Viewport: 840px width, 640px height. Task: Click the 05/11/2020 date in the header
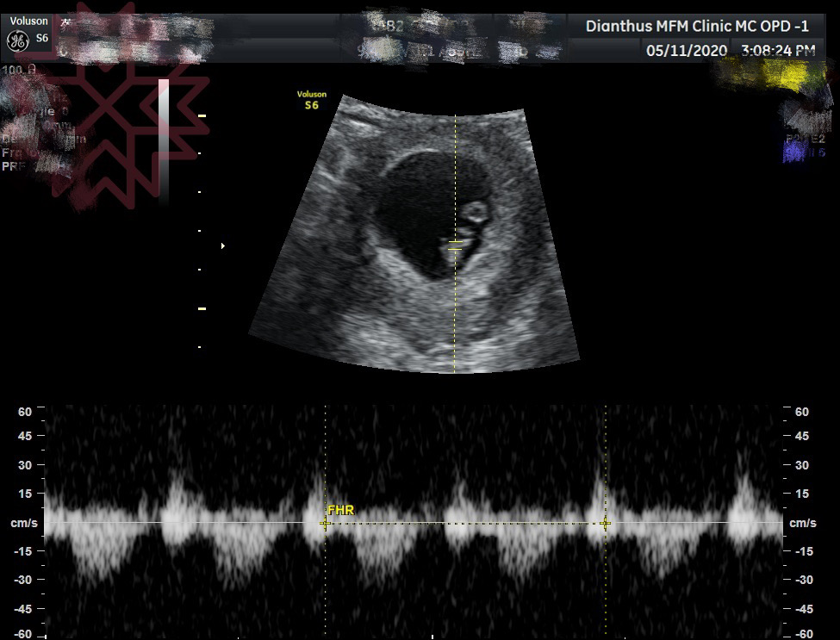click(x=687, y=51)
